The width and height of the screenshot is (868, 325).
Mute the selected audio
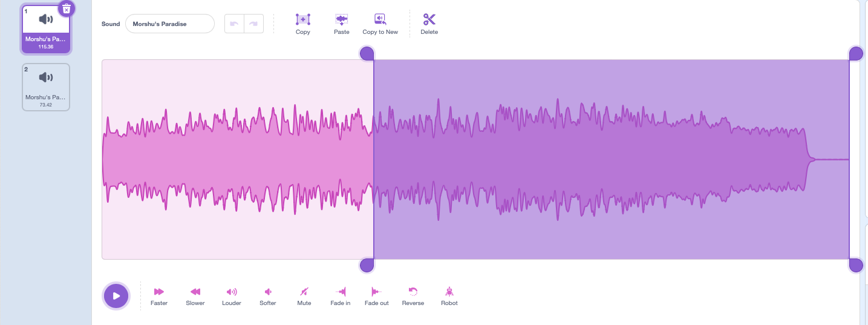click(304, 292)
